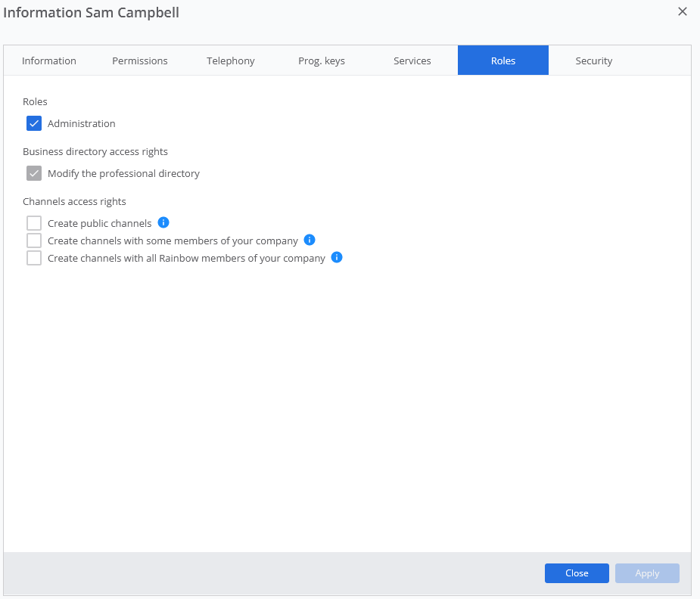The image size is (700, 599).
Task: Click the Close button
Action: [x=577, y=573]
